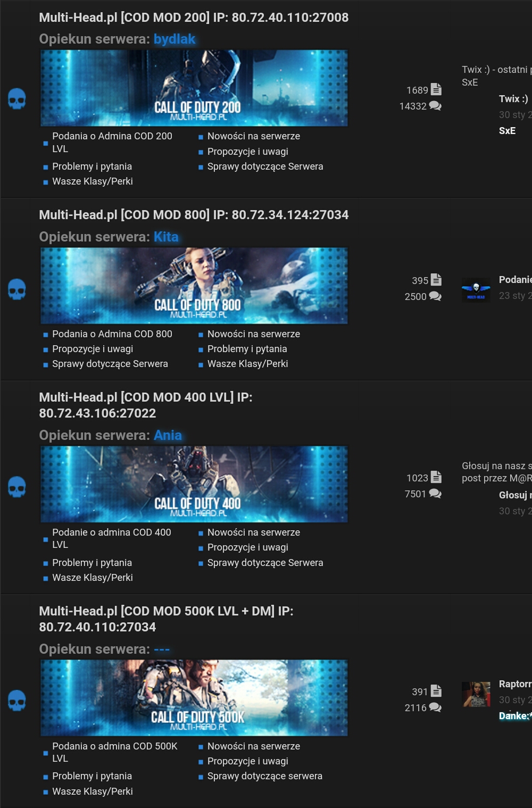Click skull icon beside COD MOD 500K forum
The image size is (532, 808).
17,701
